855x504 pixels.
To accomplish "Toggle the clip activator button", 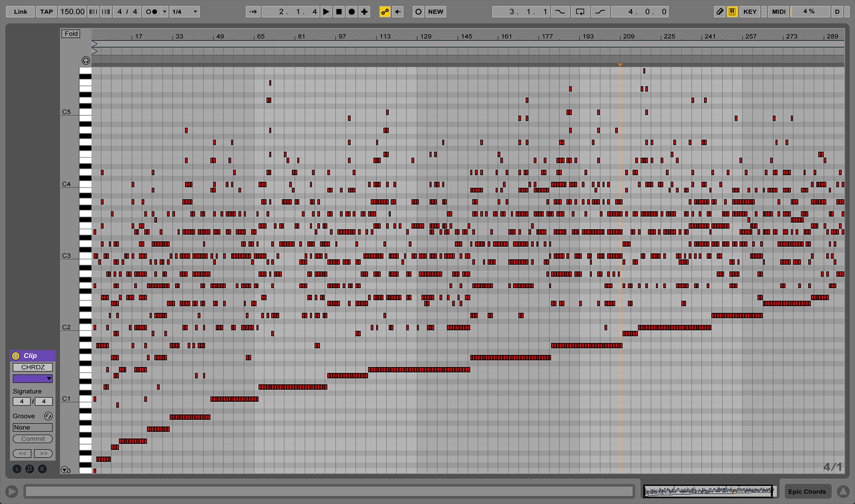I will [15, 356].
